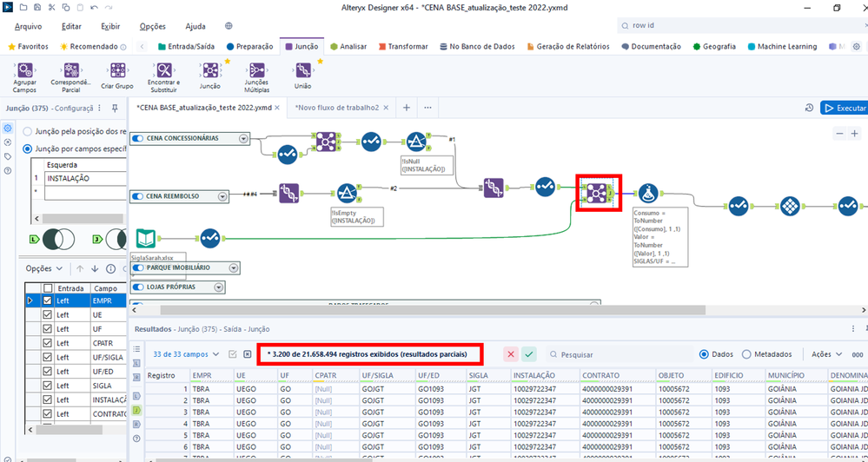Select the Agrupar Campos tool

[24, 76]
